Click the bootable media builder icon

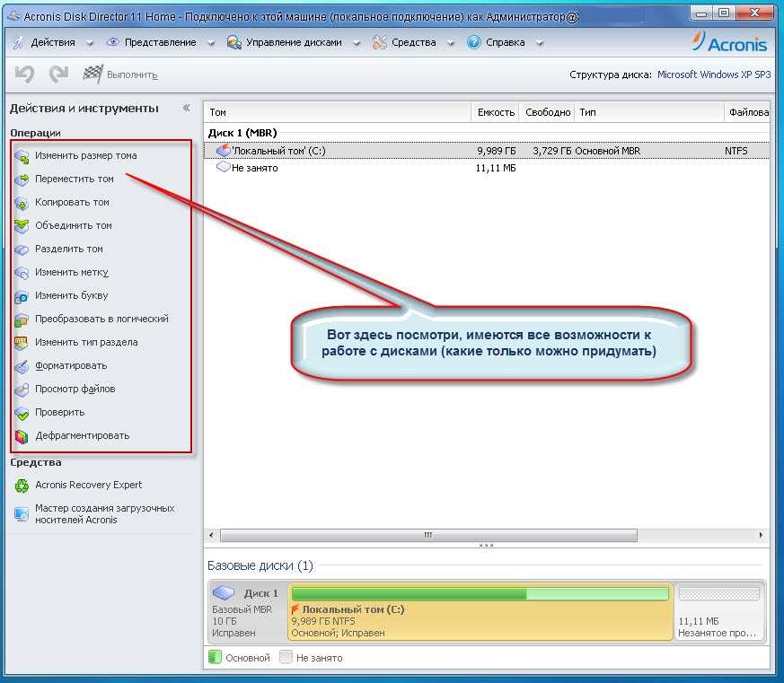coord(22,513)
